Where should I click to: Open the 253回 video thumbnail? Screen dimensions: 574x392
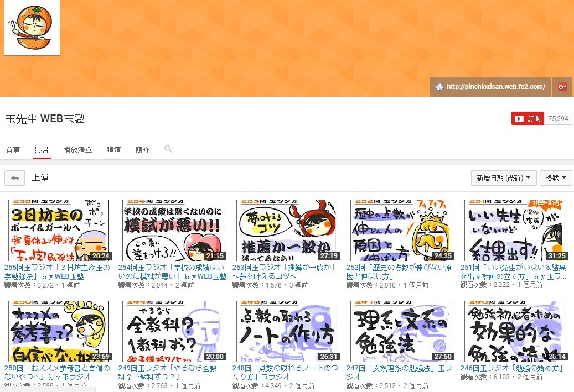click(286, 231)
